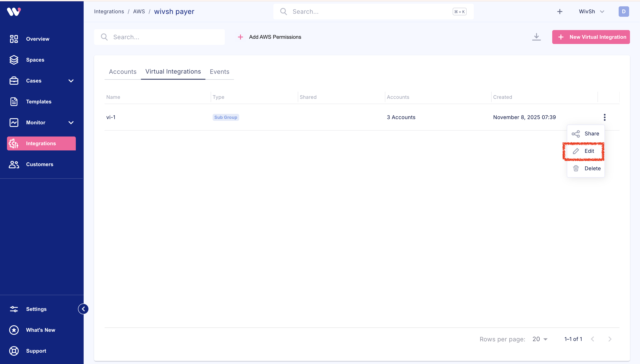Image resolution: width=640 pixels, height=364 pixels.
Task: Expand the Monitor sidebar submenu
Action: click(x=71, y=123)
